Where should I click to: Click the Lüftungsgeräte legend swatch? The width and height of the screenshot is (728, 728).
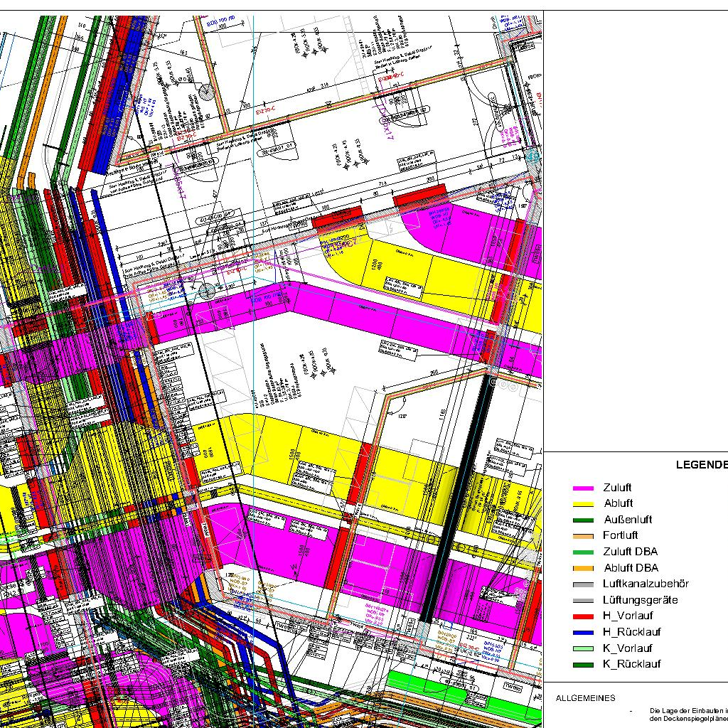pos(583,601)
